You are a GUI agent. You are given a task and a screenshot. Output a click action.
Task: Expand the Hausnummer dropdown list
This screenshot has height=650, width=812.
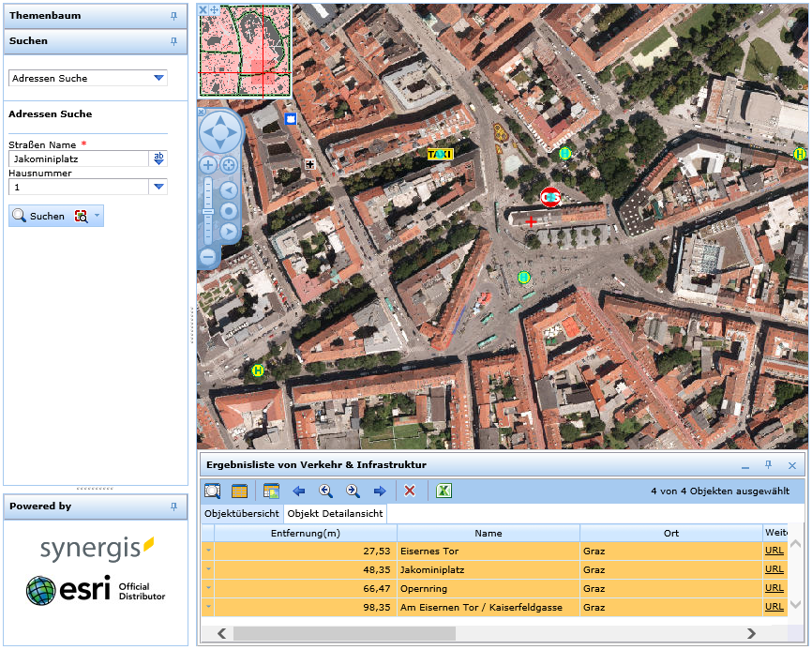coord(158,188)
